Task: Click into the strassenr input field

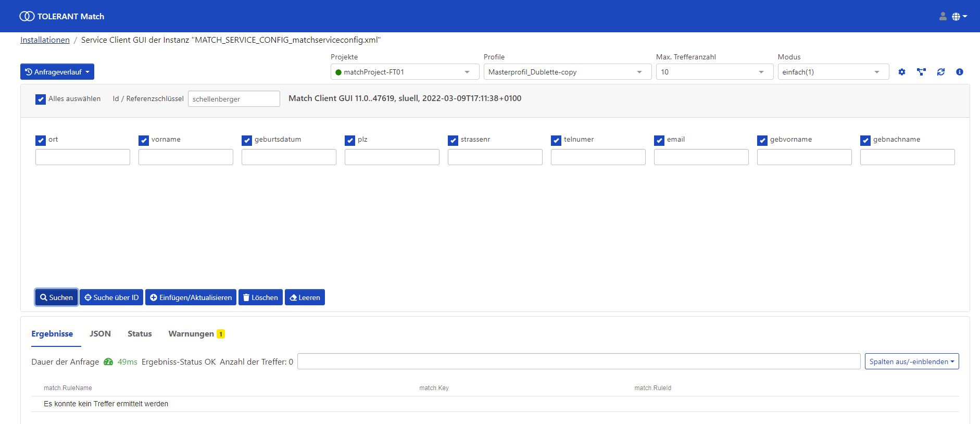Action: pyautogui.click(x=495, y=157)
